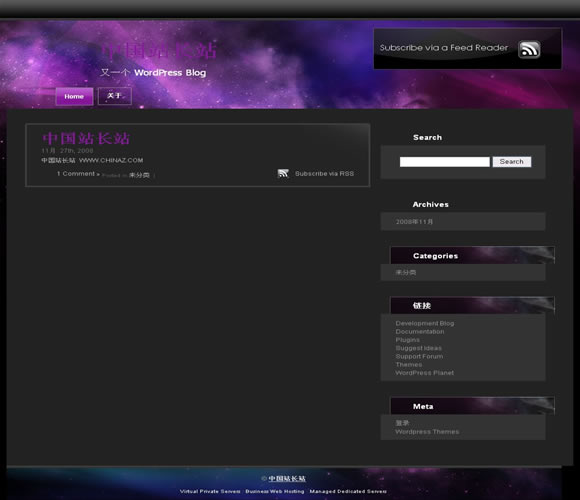This screenshot has width=580, height=500.
Task: Click the Archives sidebar heading
Action: tap(431, 205)
